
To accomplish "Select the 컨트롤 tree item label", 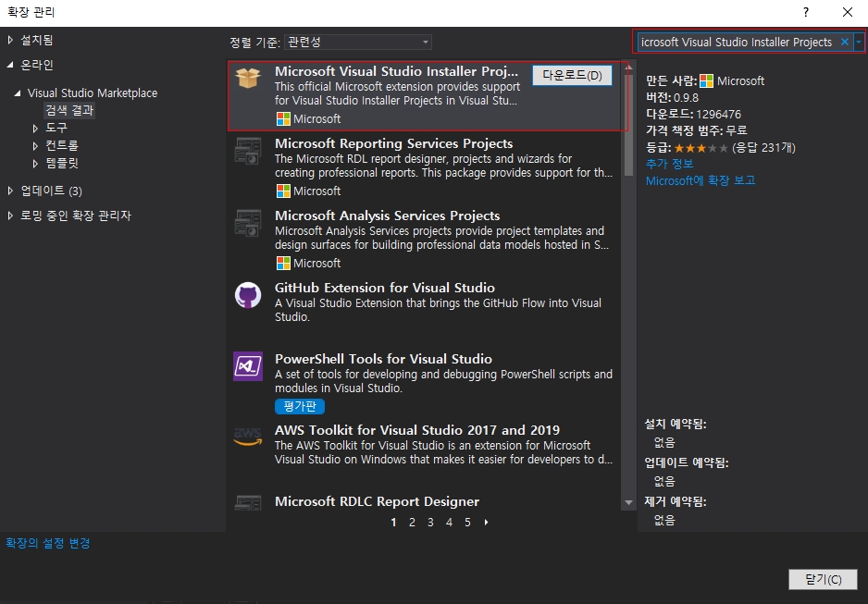I will click(62, 145).
